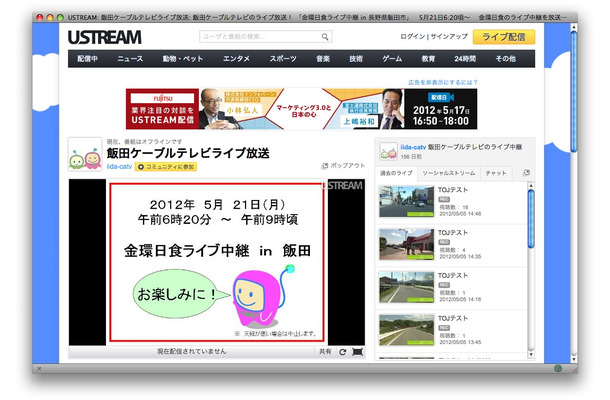
Task: Click the コミュニティに参加 button
Action: [x=166, y=167]
